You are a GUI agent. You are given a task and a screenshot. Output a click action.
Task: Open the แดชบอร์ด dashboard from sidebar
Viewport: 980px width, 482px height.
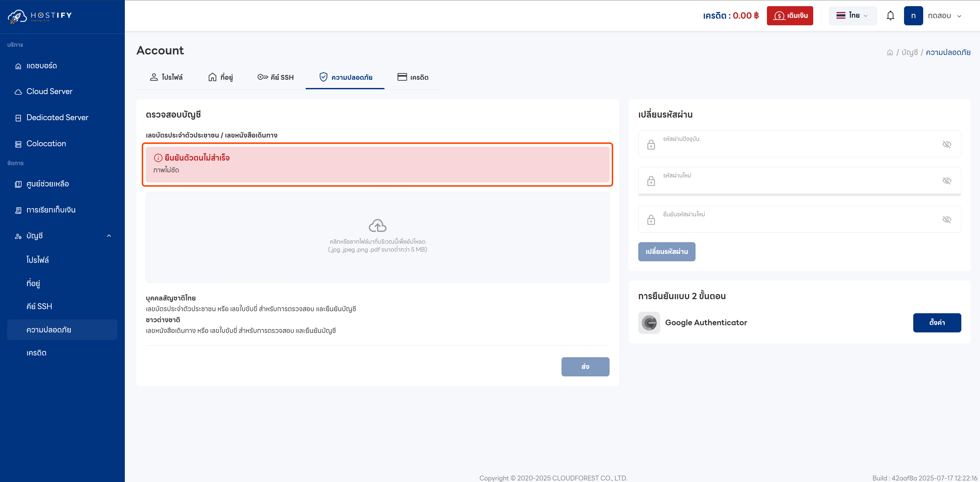click(41, 65)
